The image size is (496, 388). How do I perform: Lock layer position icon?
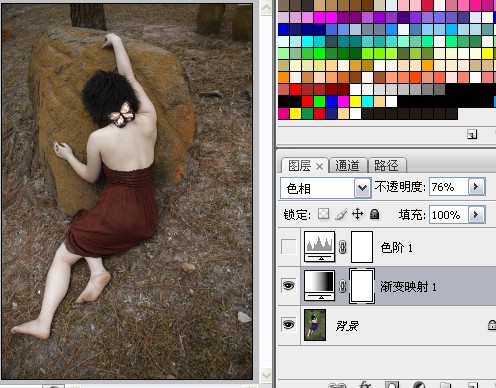point(357,214)
